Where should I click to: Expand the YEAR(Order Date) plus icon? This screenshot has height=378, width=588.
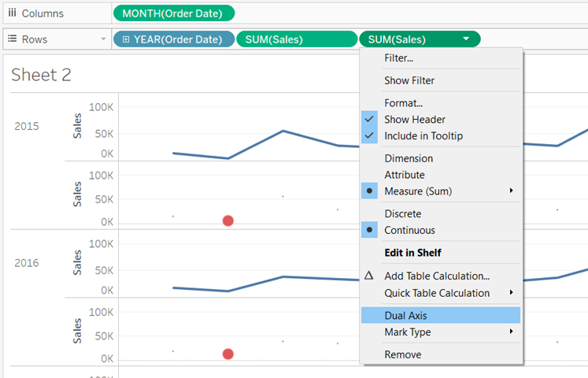click(125, 39)
